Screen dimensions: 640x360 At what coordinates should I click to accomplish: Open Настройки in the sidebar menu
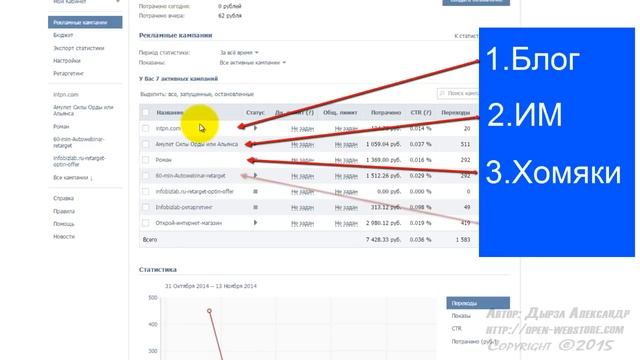(67, 61)
